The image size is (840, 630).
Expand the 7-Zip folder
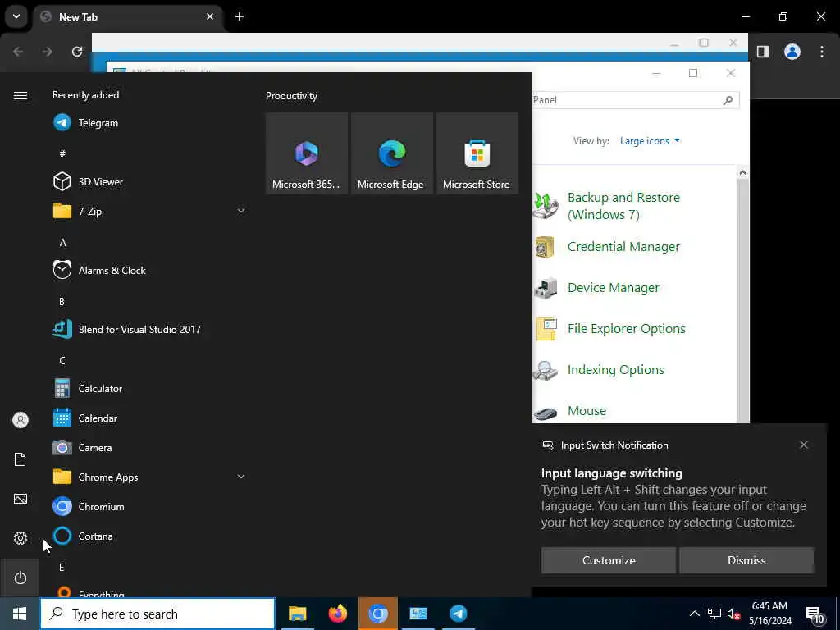point(241,211)
